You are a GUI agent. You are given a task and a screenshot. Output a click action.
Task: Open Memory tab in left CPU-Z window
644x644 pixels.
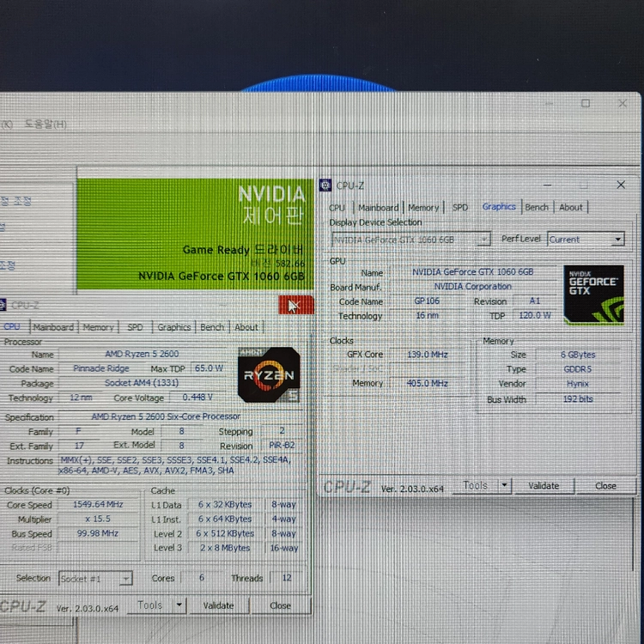click(x=98, y=327)
